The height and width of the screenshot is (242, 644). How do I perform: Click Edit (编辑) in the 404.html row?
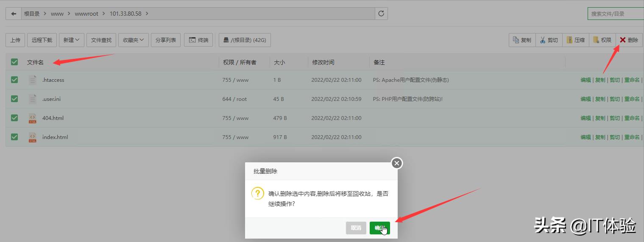click(x=585, y=118)
